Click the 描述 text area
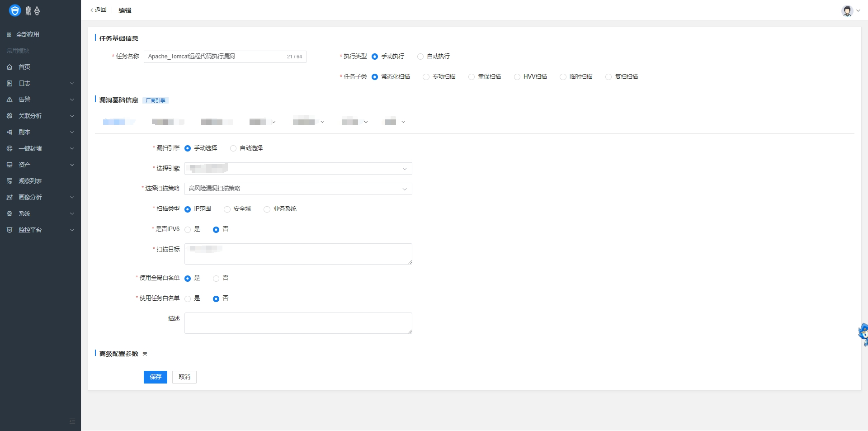Screen dimensions: 868x431 pyautogui.click(x=298, y=323)
